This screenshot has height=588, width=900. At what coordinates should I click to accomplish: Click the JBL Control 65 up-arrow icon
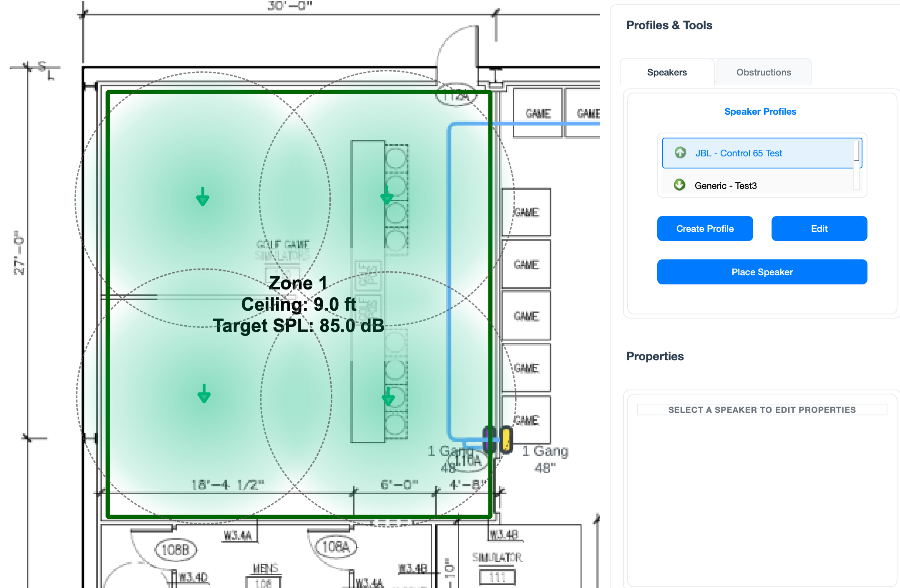pos(680,153)
